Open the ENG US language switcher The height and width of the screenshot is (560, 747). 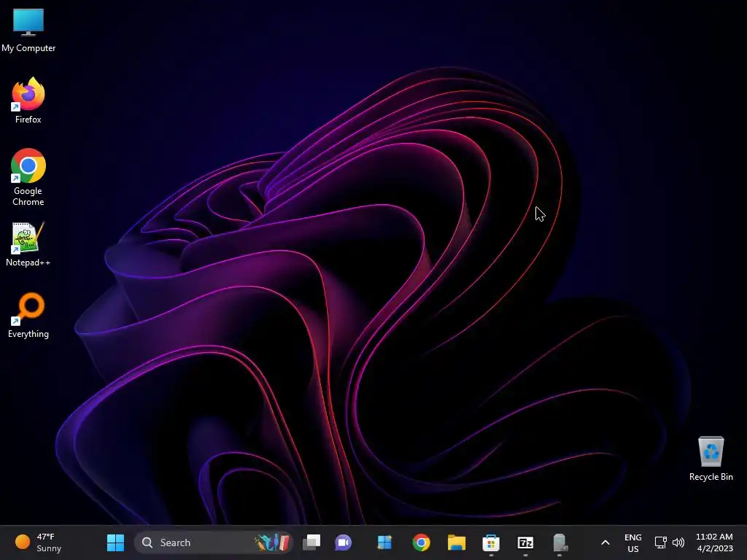[632, 542]
